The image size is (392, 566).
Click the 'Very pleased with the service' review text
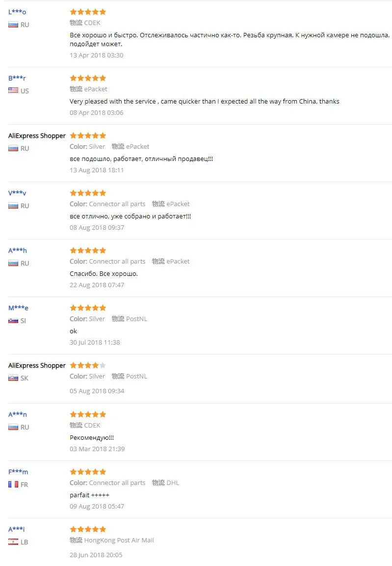[x=204, y=102]
